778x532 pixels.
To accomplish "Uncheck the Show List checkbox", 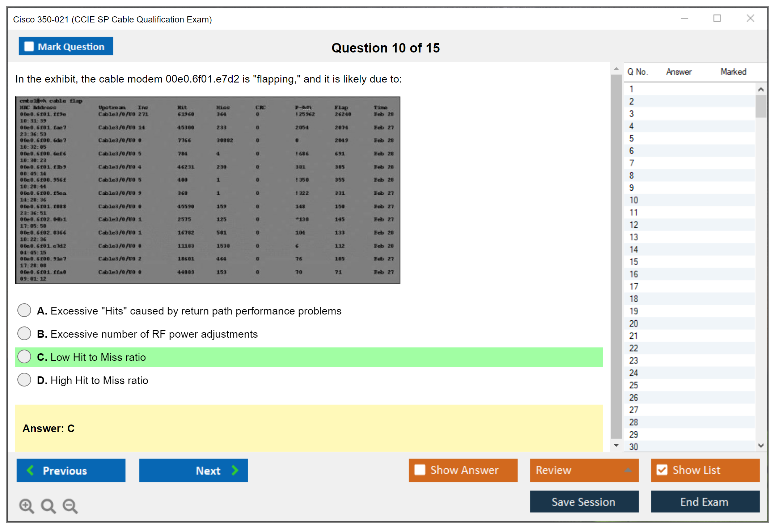I will point(662,470).
